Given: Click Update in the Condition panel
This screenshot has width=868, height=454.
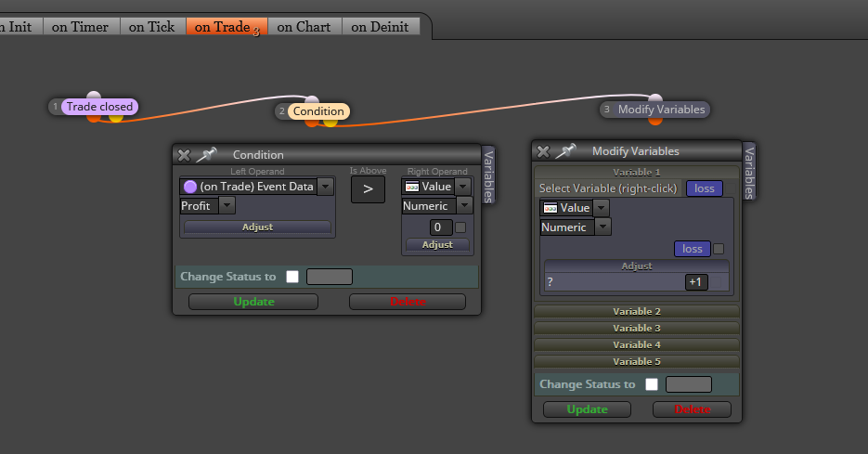Looking at the screenshot, I should point(253,302).
